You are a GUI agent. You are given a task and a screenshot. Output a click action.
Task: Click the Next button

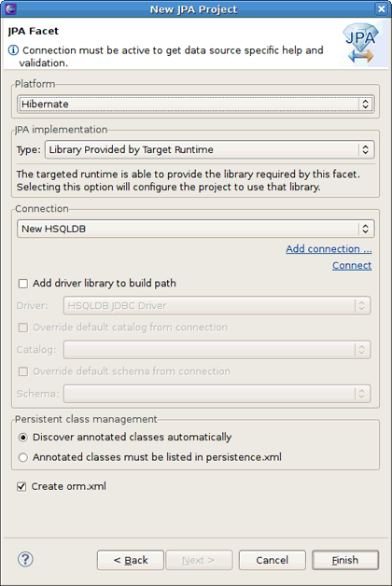pos(199,560)
